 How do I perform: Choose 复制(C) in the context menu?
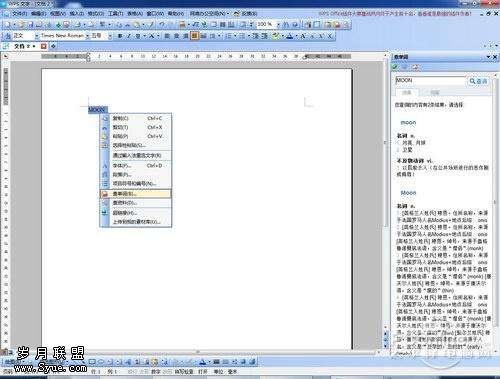tap(136, 118)
